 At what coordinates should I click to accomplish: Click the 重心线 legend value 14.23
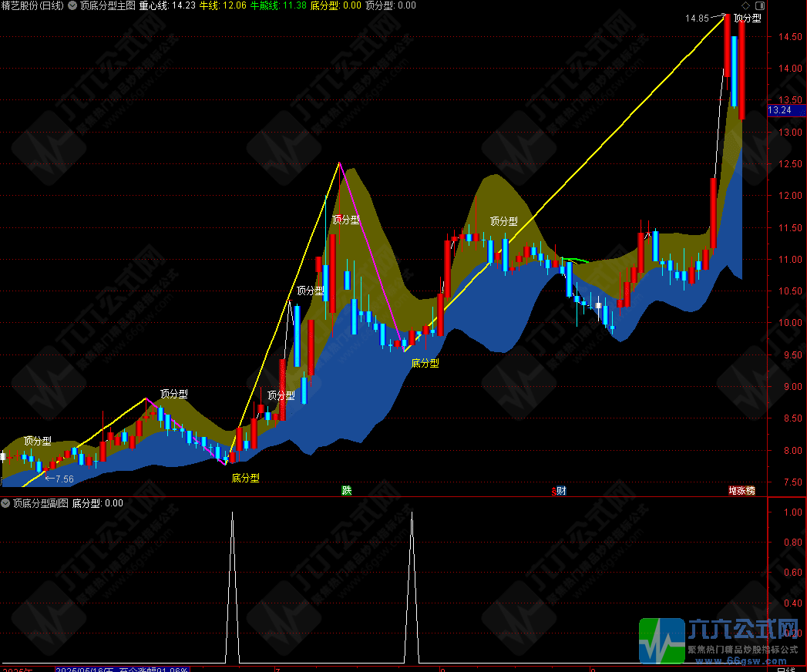(x=183, y=5)
